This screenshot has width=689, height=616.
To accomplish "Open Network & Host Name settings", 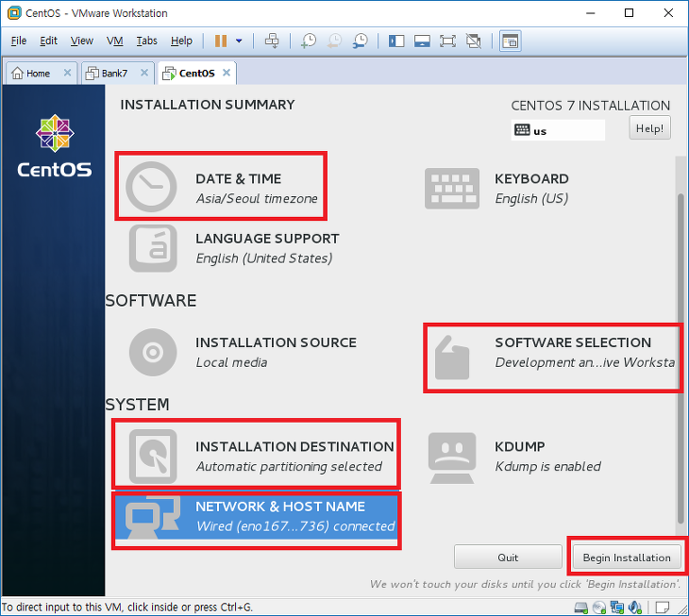I will (256, 518).
